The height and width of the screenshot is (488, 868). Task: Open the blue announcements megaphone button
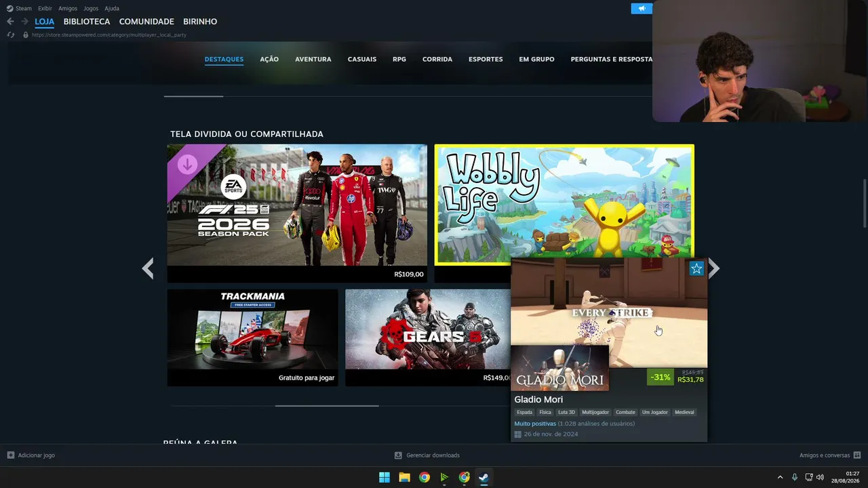[641, 8]
